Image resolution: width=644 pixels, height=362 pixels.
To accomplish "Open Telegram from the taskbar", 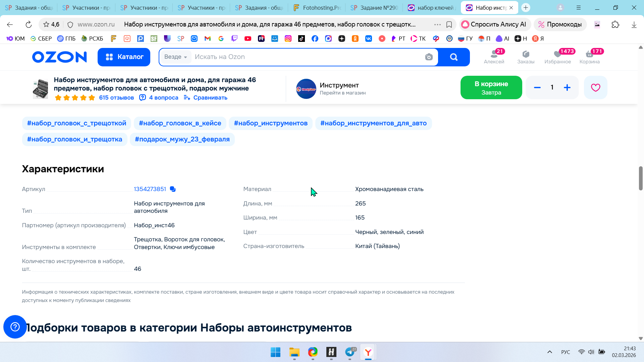I will click(350, 352).
